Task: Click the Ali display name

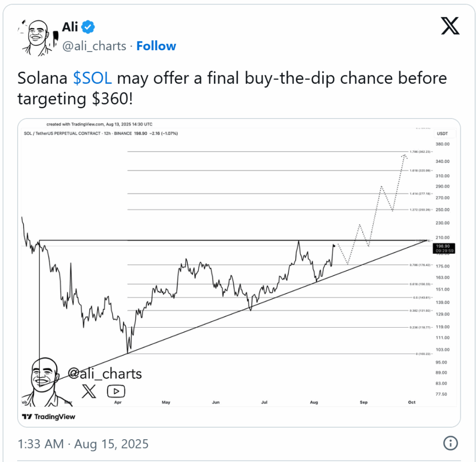Action: (70, 27)
